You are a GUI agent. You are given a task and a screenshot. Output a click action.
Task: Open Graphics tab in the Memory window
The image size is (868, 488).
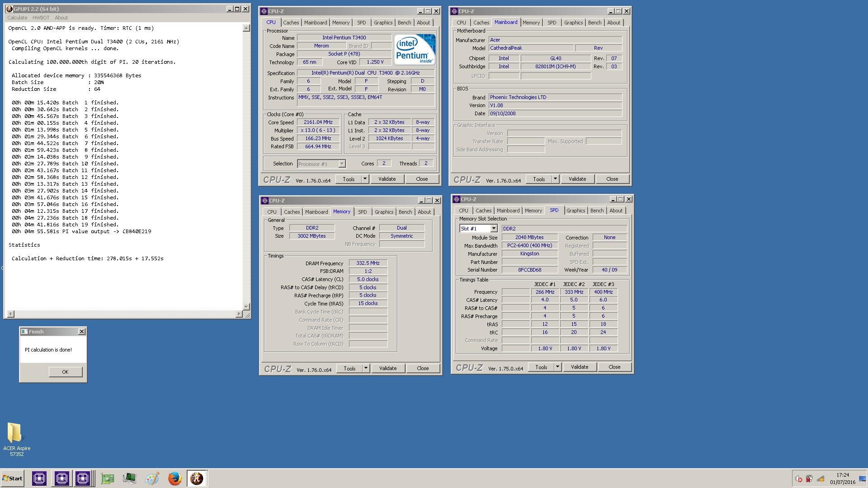tap(384, 212)
